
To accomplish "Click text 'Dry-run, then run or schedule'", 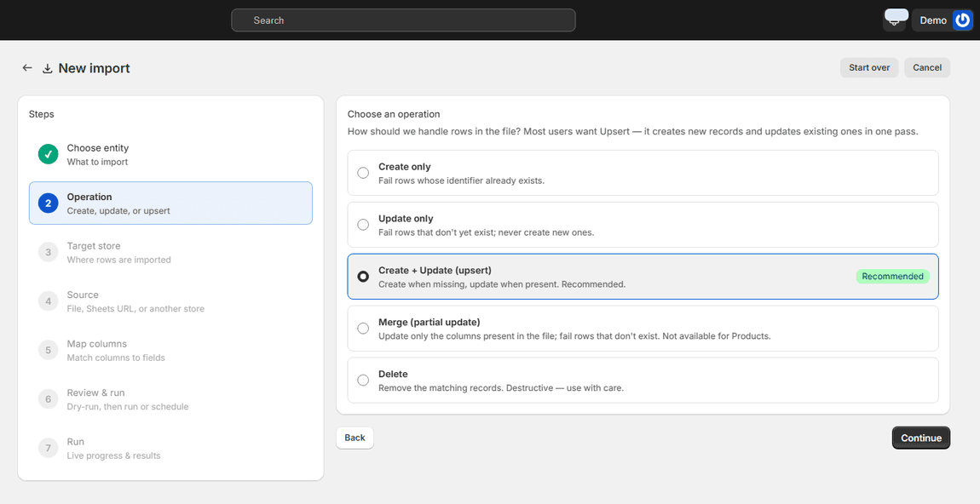I will (x=128, y=407).
